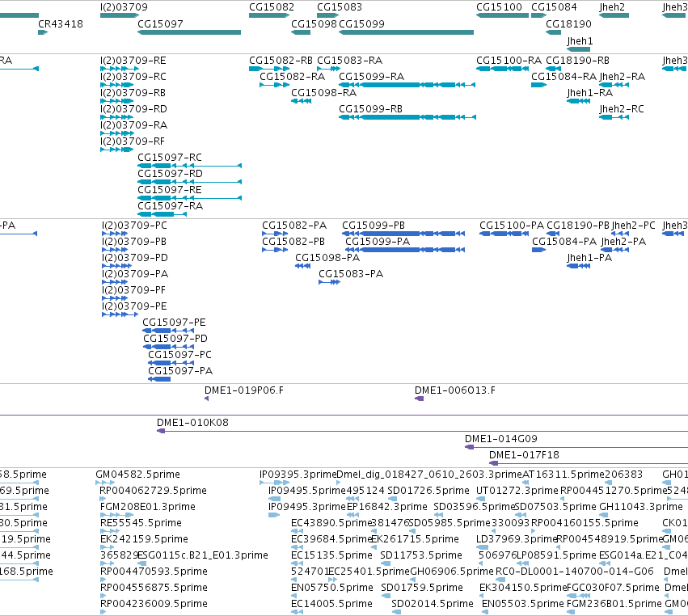Screen dimensions: 688x616
Task: Select transcript Jheh1-RA
Action: (578, 101)
